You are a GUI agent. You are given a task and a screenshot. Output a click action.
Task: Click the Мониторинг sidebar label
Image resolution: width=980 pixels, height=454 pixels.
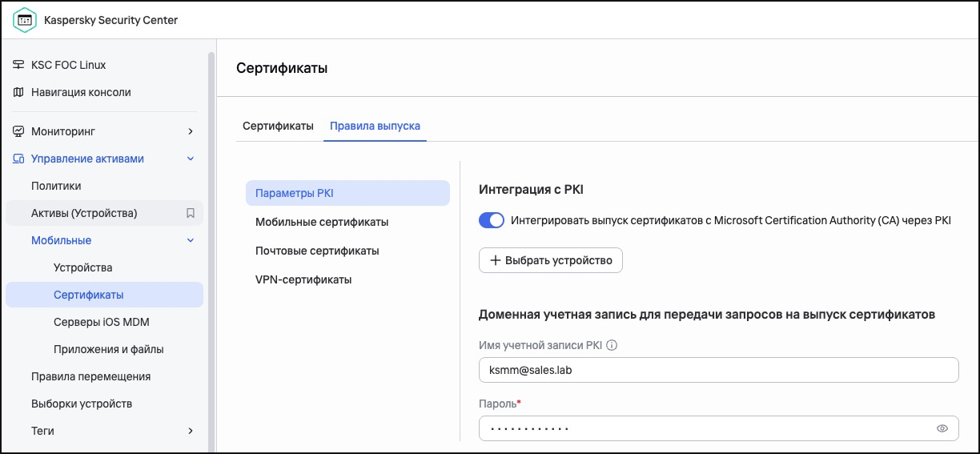[63, 131]
